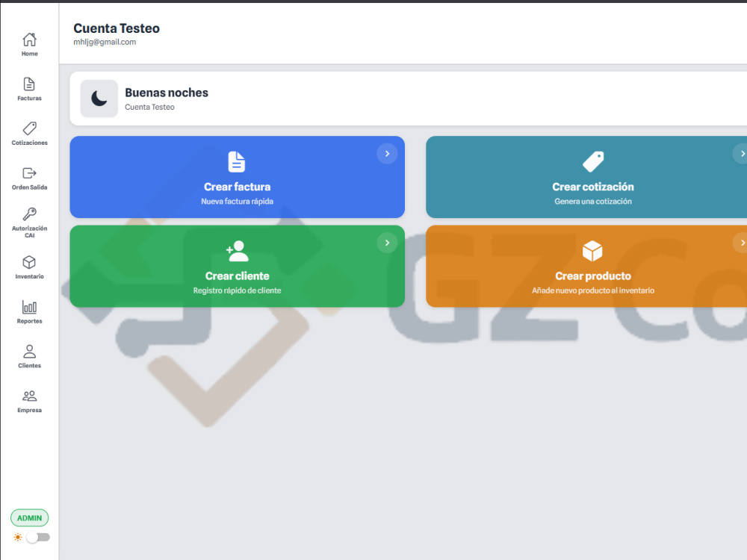The image size is (747, 560).
Task: Click the Crear cotización title
Action: (593, 187)
